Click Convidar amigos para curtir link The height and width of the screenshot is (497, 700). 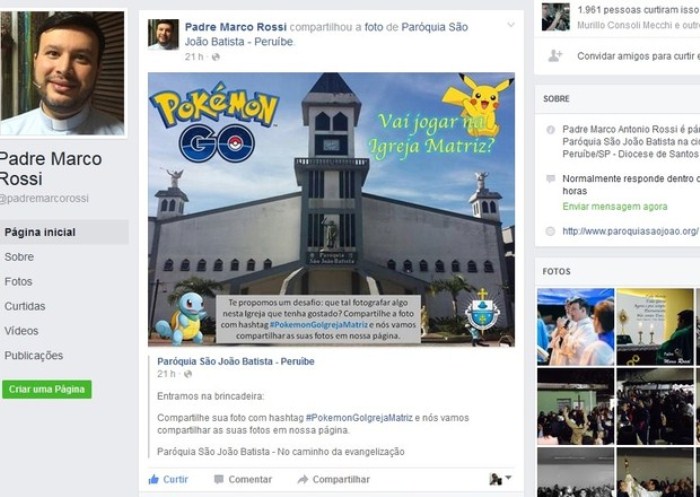(x=638, y=56)
